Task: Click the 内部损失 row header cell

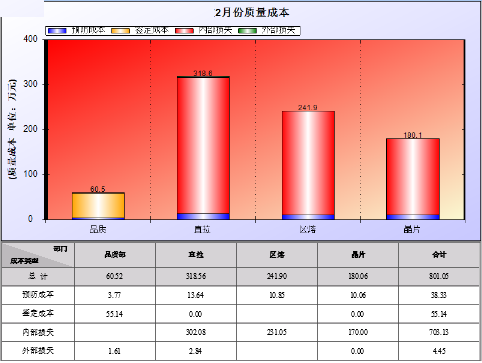Action: (38, 332)
